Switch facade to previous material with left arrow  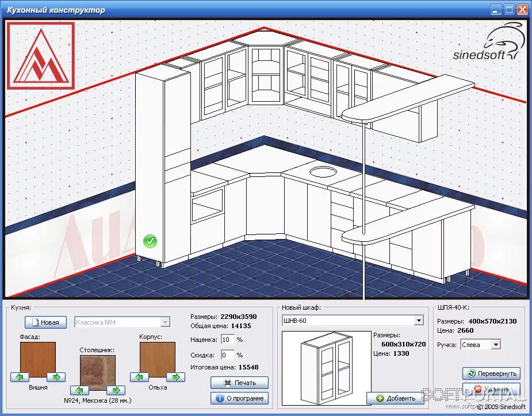tap(20, 377)
